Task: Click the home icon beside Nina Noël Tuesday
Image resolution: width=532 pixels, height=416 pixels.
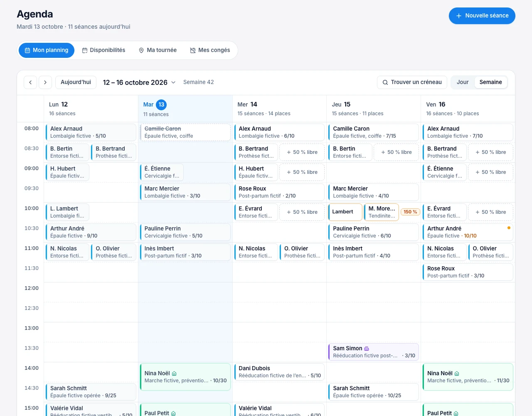Action: point(174,374)
